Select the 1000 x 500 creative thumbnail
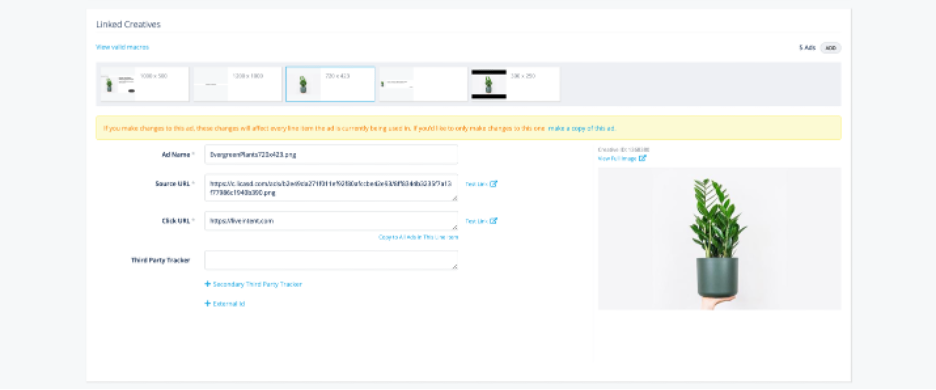Image resolution: width=936 pixels, height=390 pixels. tap(144, 84)
